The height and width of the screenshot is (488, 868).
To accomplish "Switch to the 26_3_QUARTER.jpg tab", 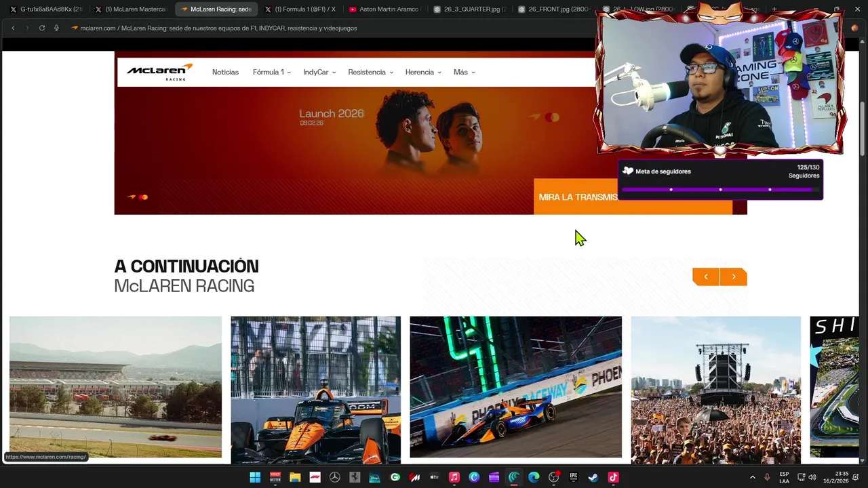I will [470, 9].
